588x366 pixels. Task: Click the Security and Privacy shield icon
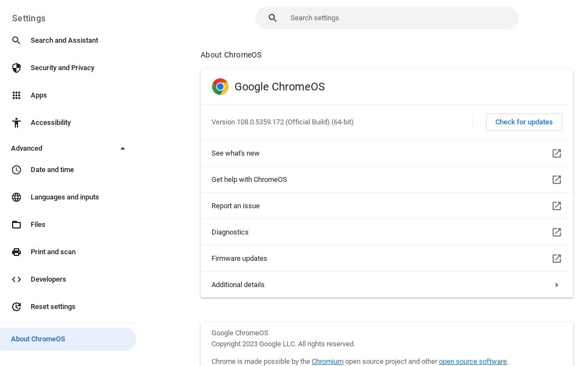[x=16, y=68]
